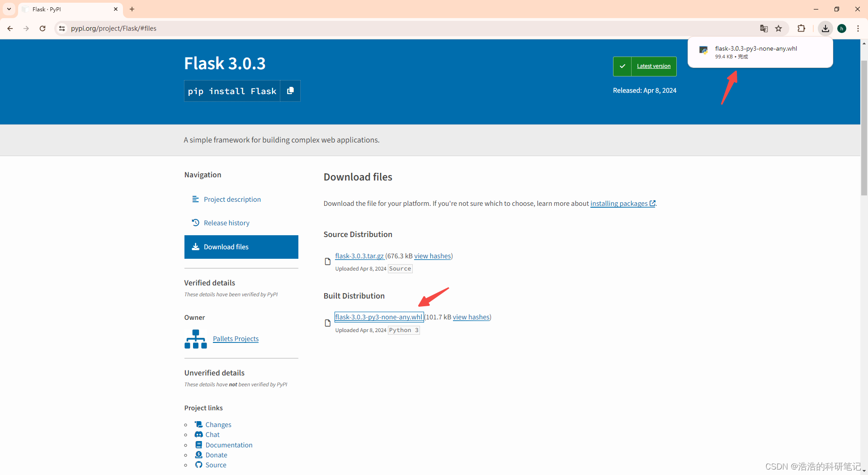Click the Flask 3.0.3 heading

[225, 63]
